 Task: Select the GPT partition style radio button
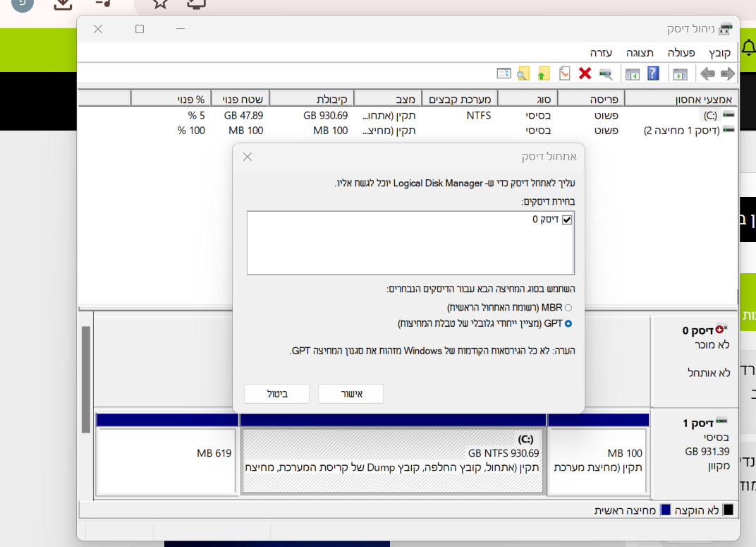pyautogui.click(x=568, y=324)
